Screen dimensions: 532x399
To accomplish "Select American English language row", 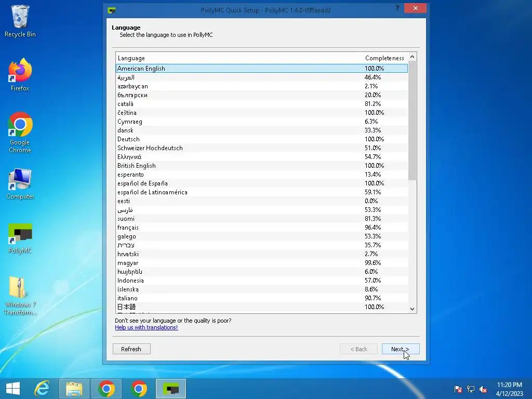I will pyautogui.click(x=262, y=68).
